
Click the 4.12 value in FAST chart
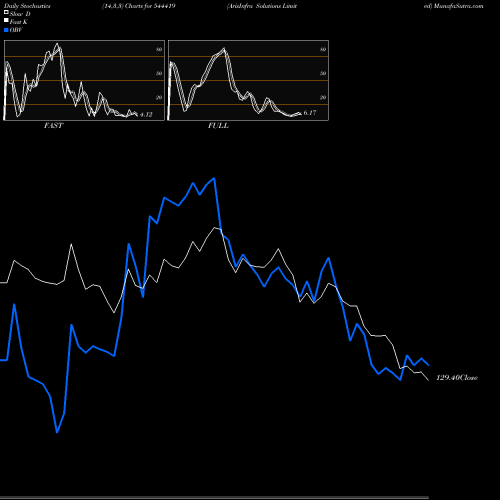146,114
